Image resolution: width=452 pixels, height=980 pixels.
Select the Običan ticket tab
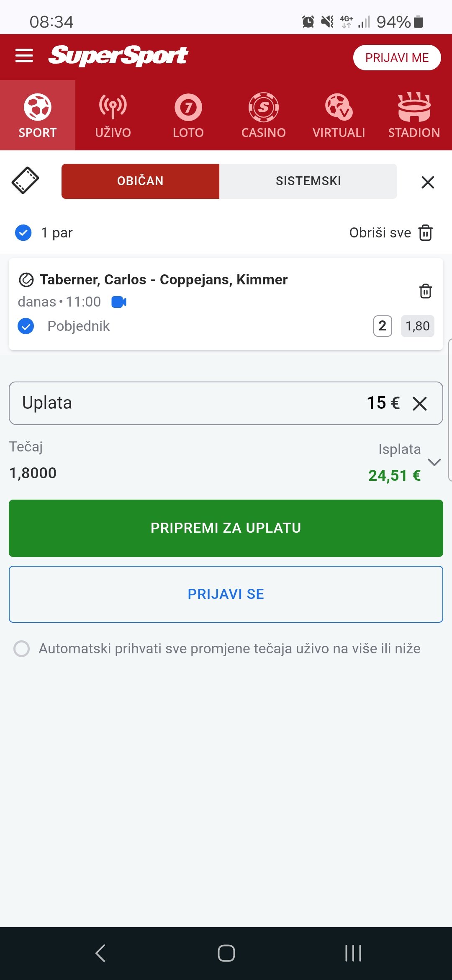pos(140,181)
